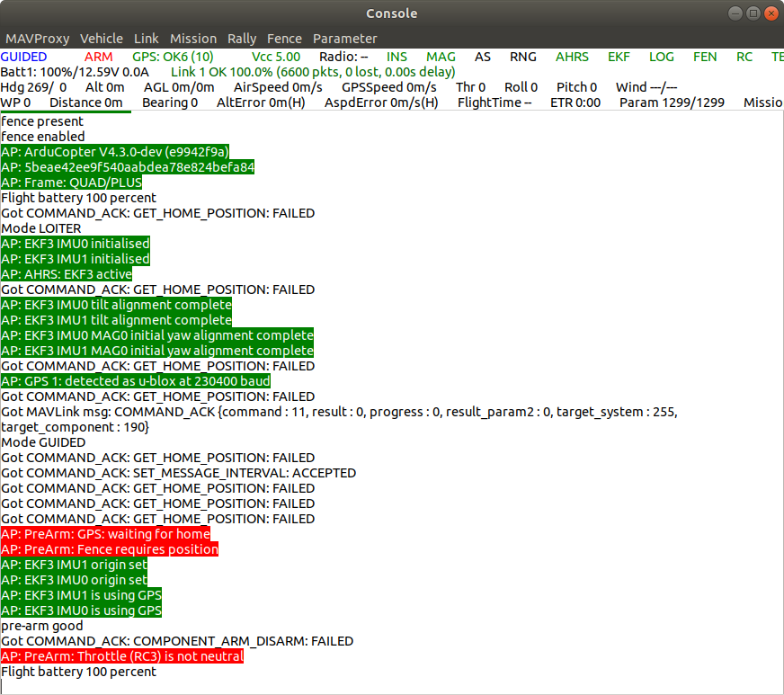Open the Vehicle dropdown menu
Screen dimensions: 784x695
coord(102,39)
